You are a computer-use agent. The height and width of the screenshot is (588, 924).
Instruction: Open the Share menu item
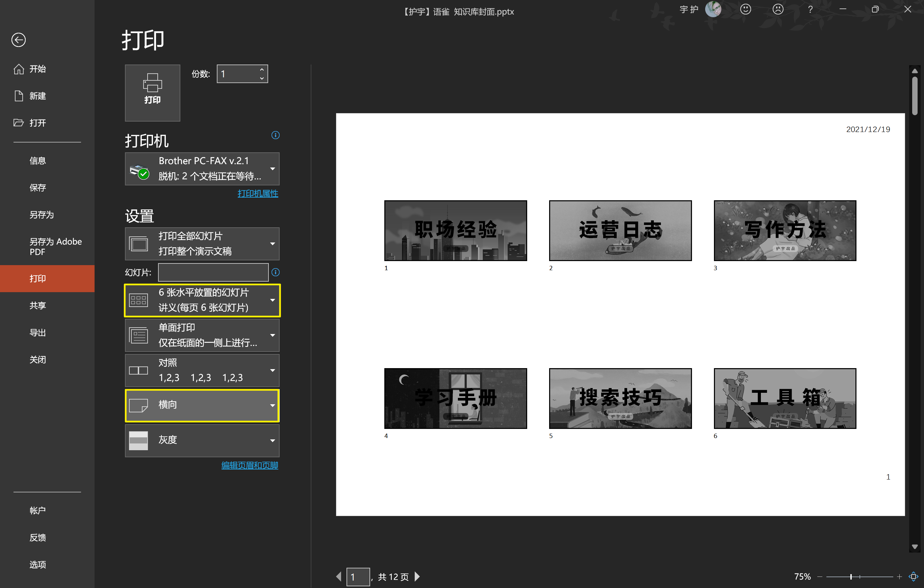click(37, 306)
